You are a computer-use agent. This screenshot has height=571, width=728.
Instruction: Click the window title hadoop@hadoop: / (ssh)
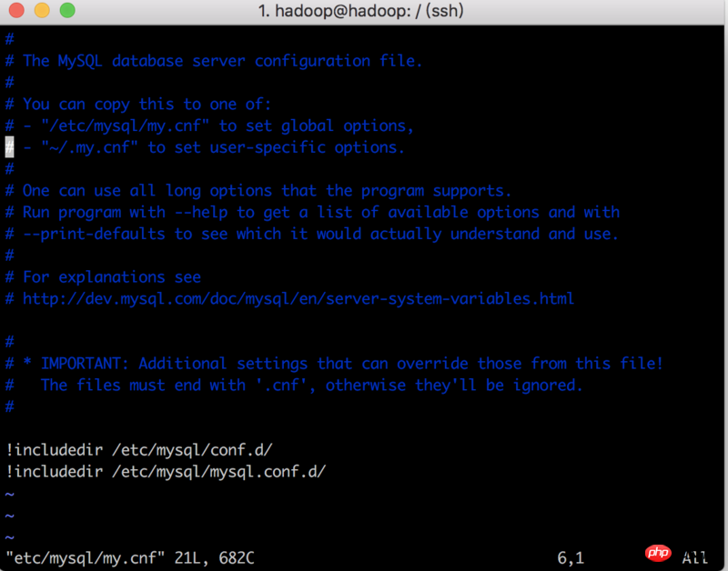pyautogui.click(x=360, y=11)
